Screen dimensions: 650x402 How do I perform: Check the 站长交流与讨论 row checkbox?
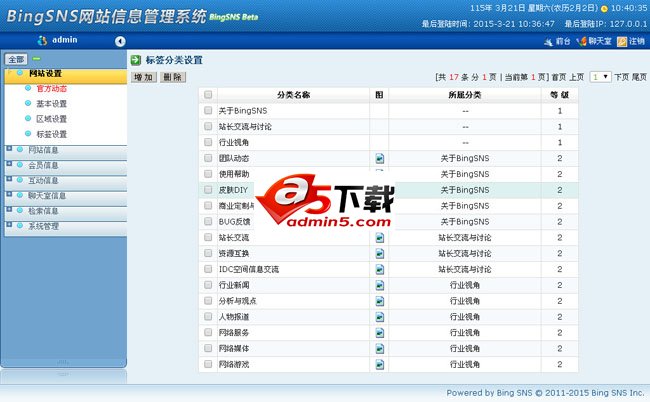click(x=208, y=126)
